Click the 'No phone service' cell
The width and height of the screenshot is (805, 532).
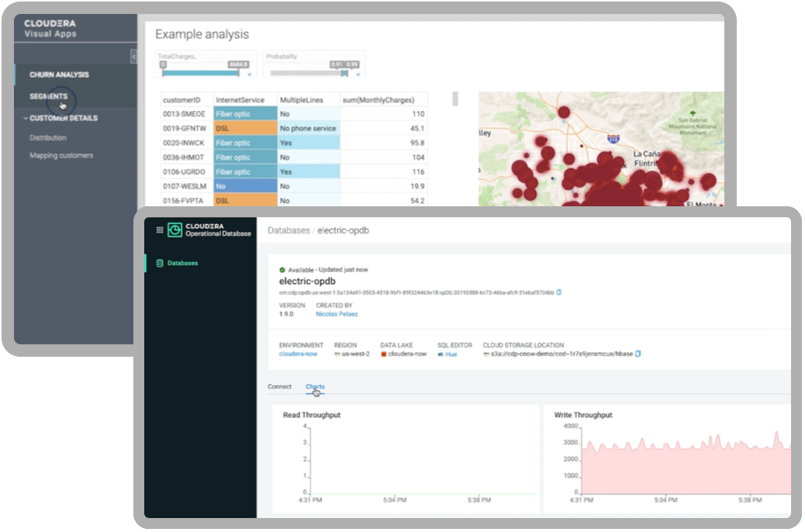[x=308, y=129]
